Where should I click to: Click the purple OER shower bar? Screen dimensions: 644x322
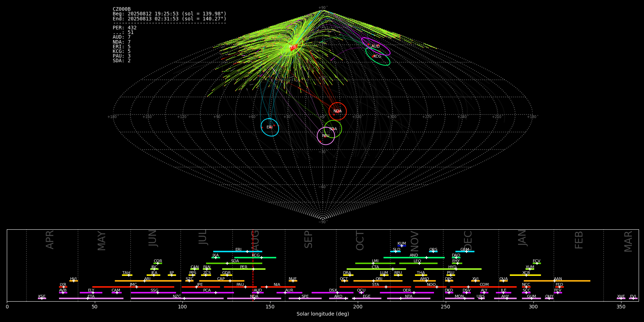click(407, 293)
